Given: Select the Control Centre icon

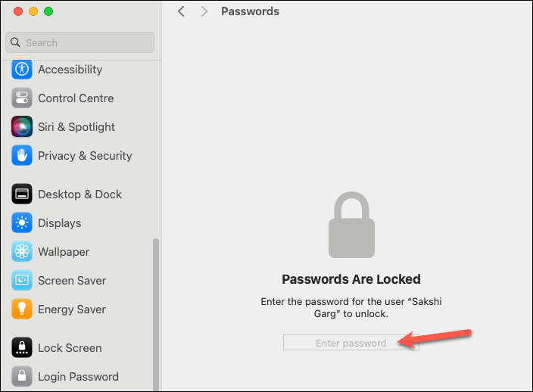Looking at the screenshot, I should [x=22, y=98].
